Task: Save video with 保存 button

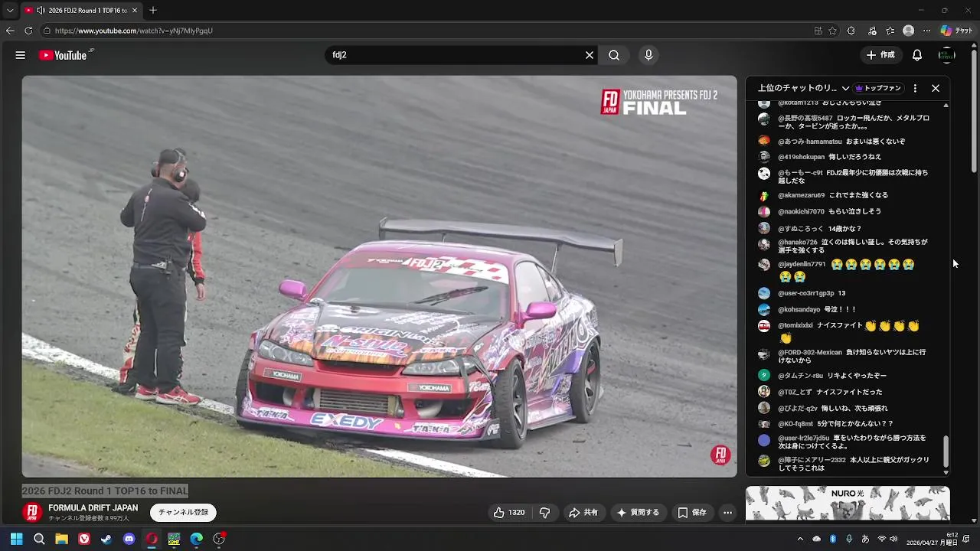Action: (692, 513)
